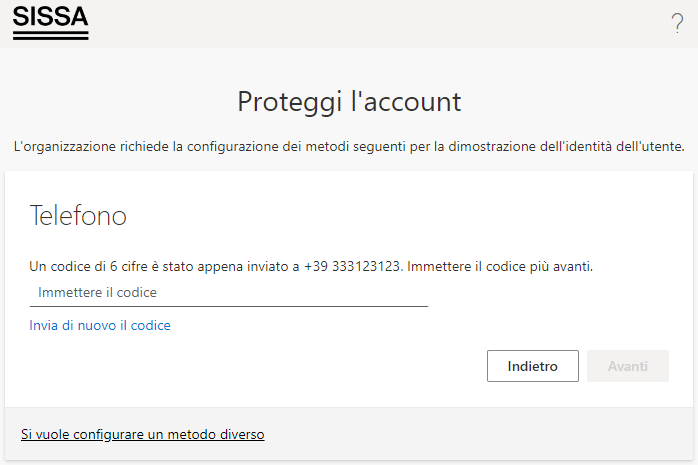The width and height of the screenshot is (698, 465).
Task: Click the greyed-out Avanti button
Action: [628, 366]
